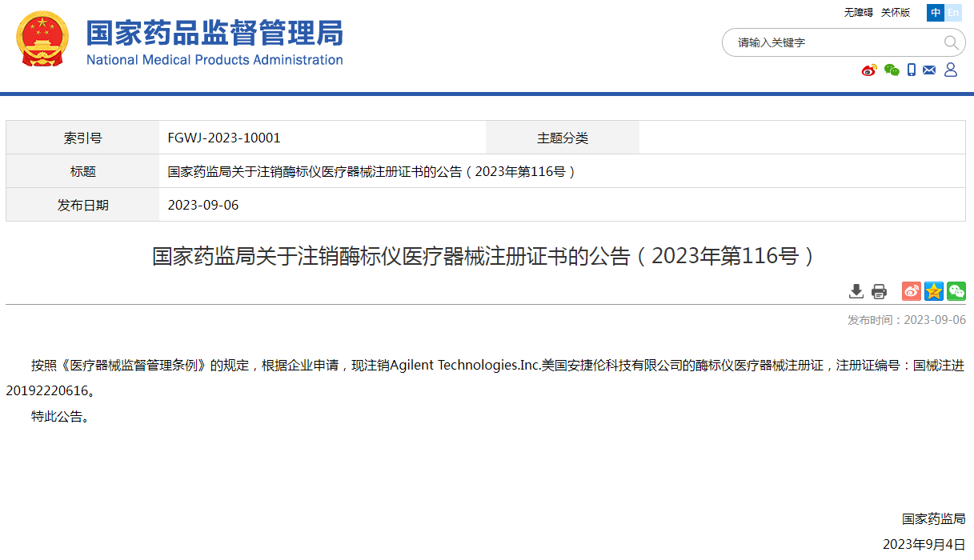This screenshot has height=560, width=974.
Task: Open the 国家药品监督管理局 site title
Action: [x=214, y=32]
